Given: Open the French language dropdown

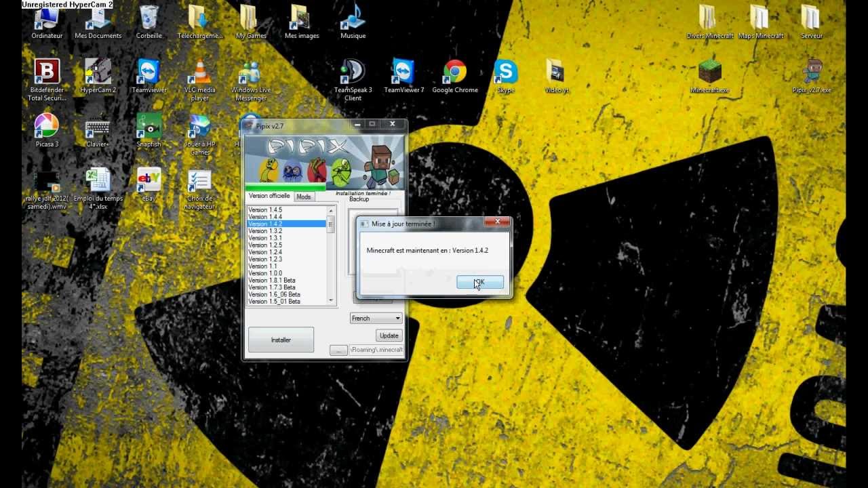Looking at the screenshot, I should (x=376, y=318).
